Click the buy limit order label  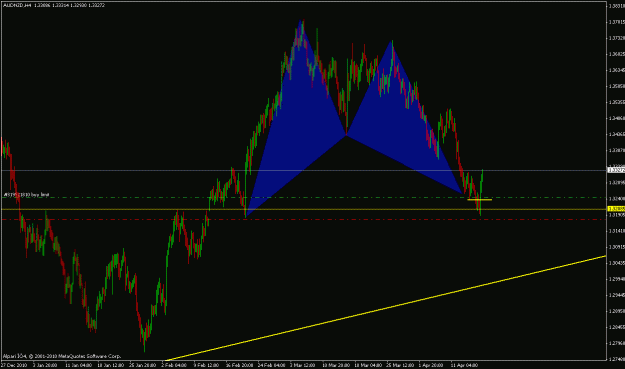[26, 195]
